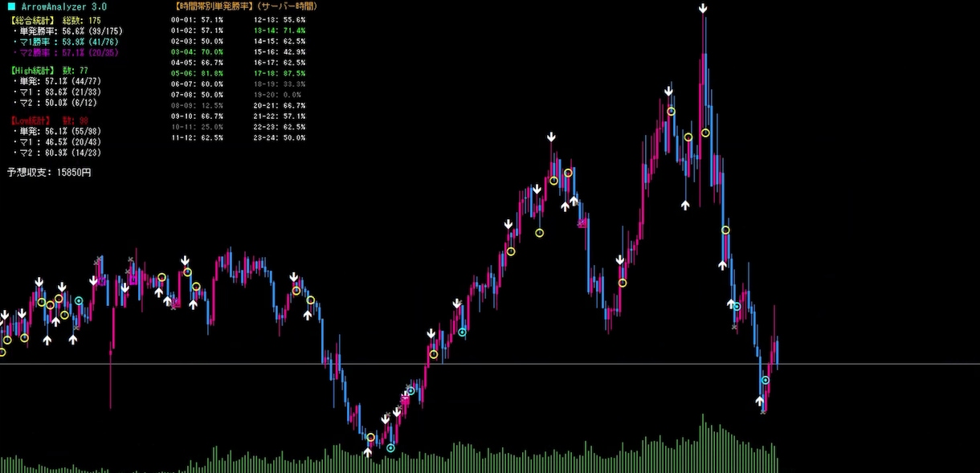Viewport: 980px width, 473px height.
Task: Select the 予想収支: 15850円 total
Action: [x=49, y=173]
